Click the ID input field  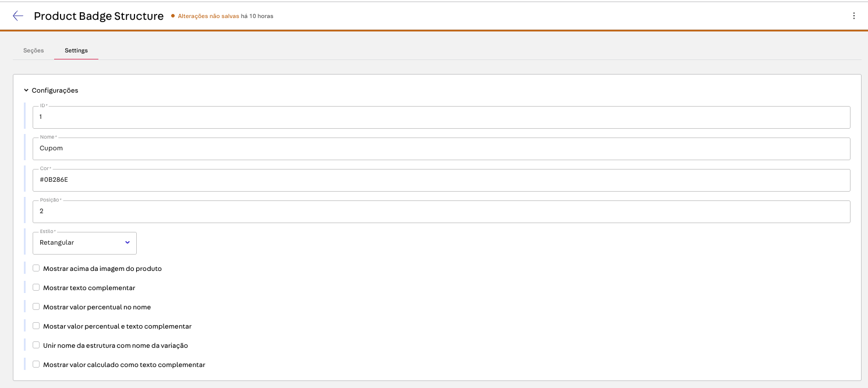pos(441,117)
